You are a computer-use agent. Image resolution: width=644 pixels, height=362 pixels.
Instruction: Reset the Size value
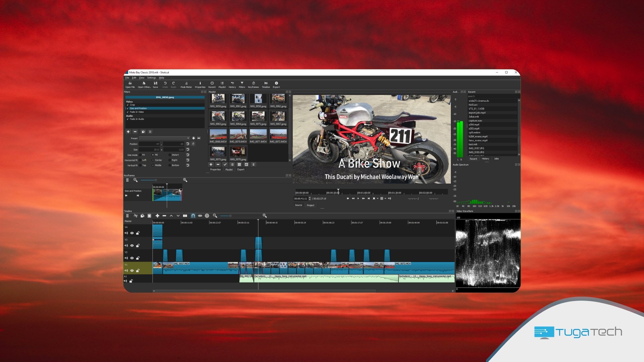pos(188,149)
